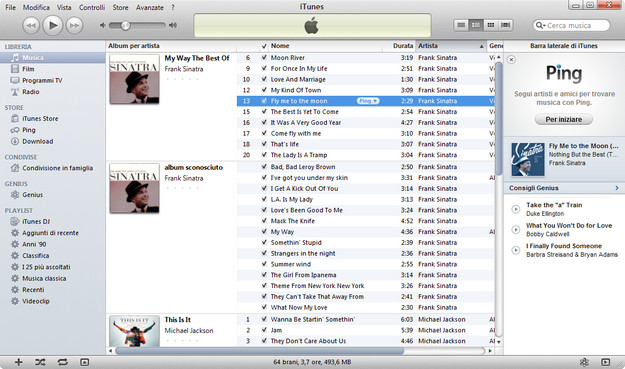This screenshot has height=369, width=625.
Task: Open the search magnifier dropdown
Action: pyautogui.click(x=540, y=26)
